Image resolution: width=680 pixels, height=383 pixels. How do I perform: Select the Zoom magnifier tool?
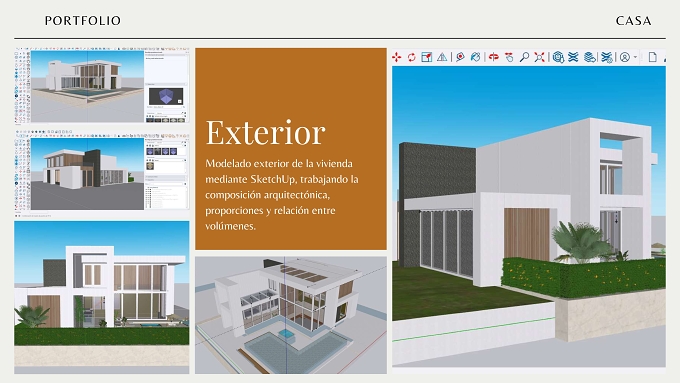pos(524,57)
